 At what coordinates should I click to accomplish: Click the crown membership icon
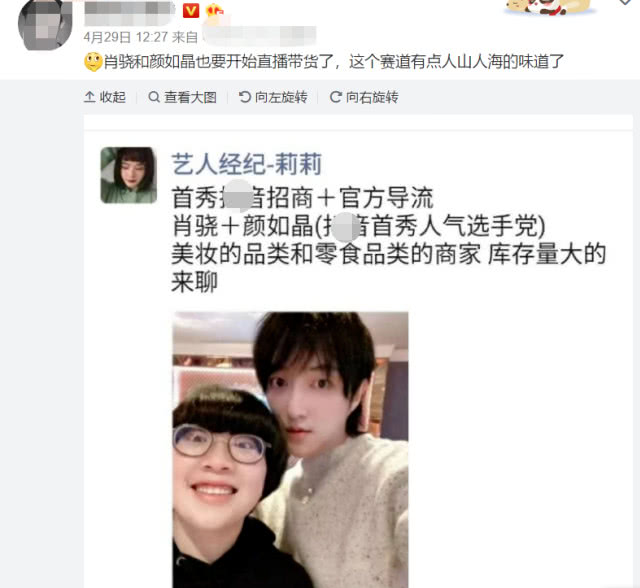coord(215,10)
